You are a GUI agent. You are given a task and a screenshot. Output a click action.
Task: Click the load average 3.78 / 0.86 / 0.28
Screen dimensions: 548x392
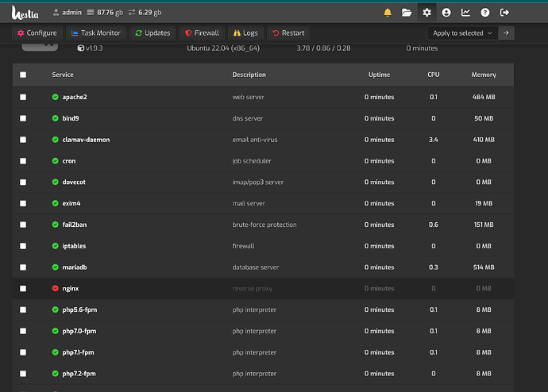click(x=323, y=48)
